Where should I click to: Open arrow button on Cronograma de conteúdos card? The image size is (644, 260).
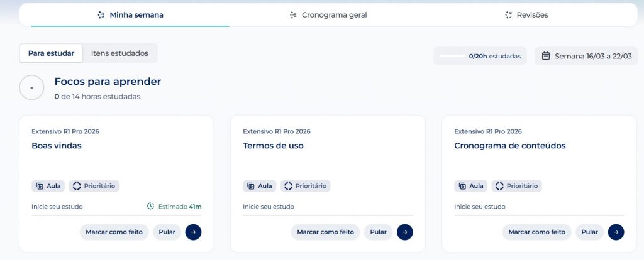(616, 232)
